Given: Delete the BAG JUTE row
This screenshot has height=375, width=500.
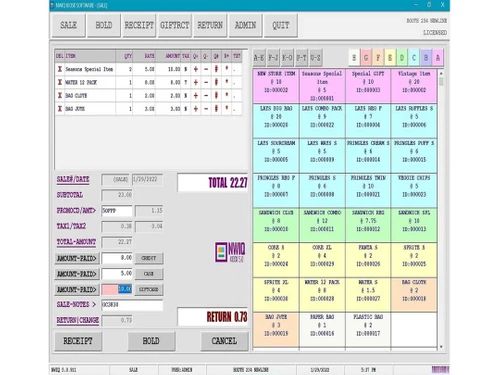Looking at the screenshot, I should [x=60, y=109].
